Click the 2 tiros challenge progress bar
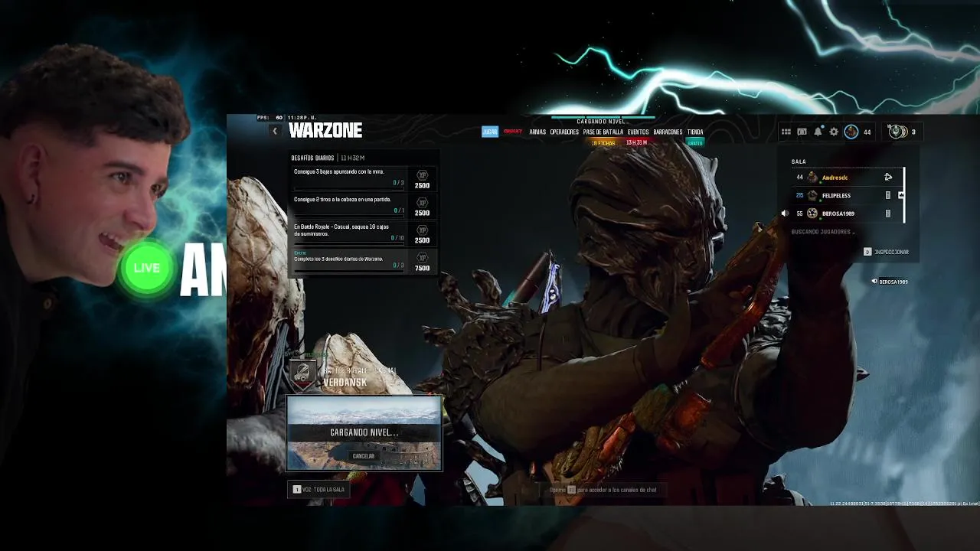980x551 pixels. point(349,216)
